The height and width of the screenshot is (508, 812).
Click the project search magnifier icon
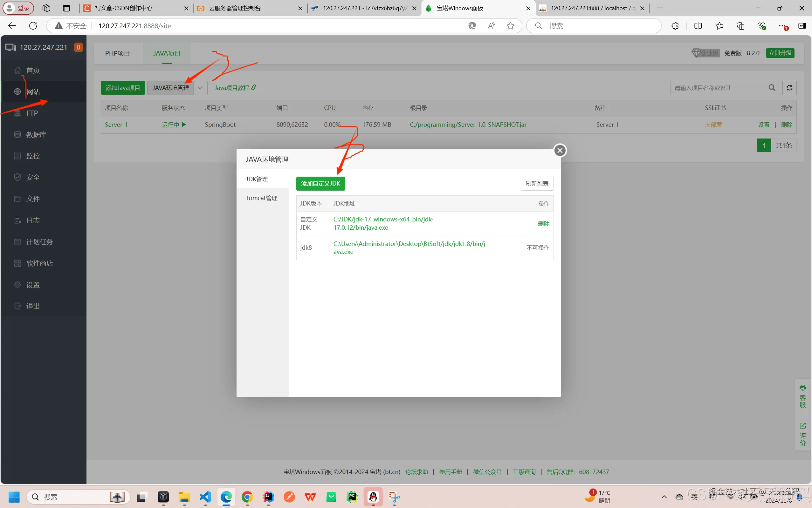click(x=772, y=88)
